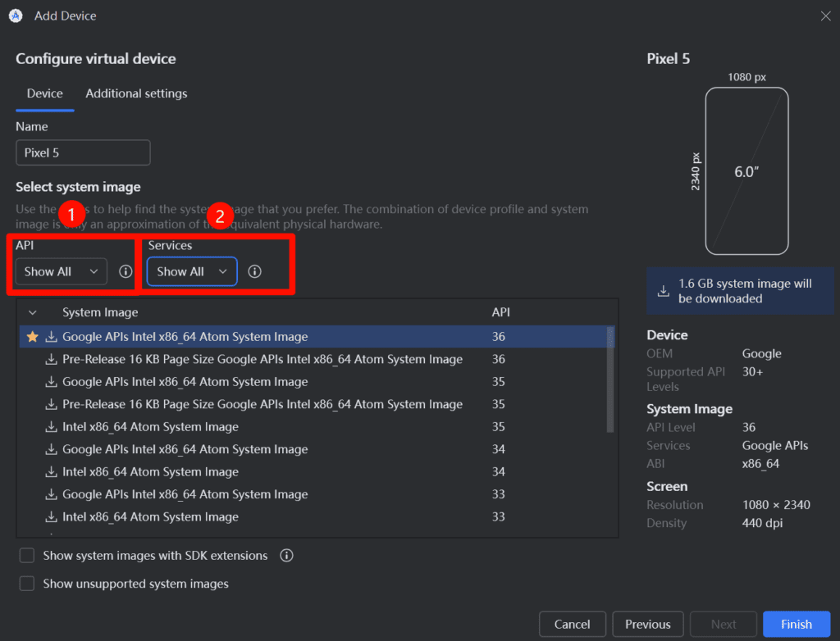
Task: Click download icon for API 34 Intel x86_64 image
Action: 52,472
